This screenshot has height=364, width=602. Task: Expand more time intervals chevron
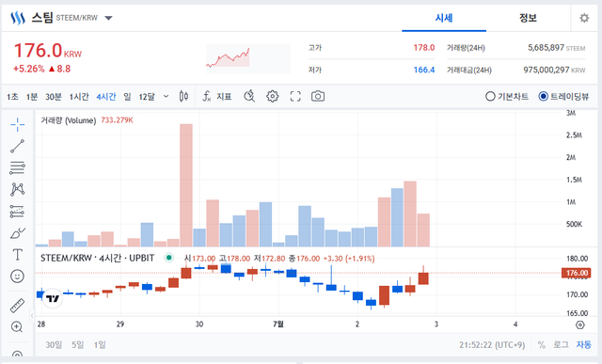[166, 96]
